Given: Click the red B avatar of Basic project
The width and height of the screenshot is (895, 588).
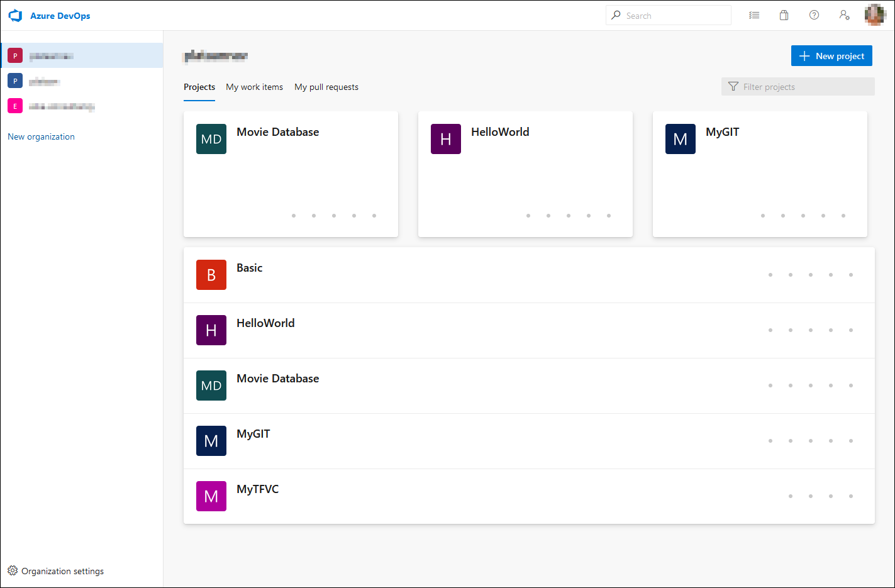Looking at the screenshot, I should coord(211,275).
